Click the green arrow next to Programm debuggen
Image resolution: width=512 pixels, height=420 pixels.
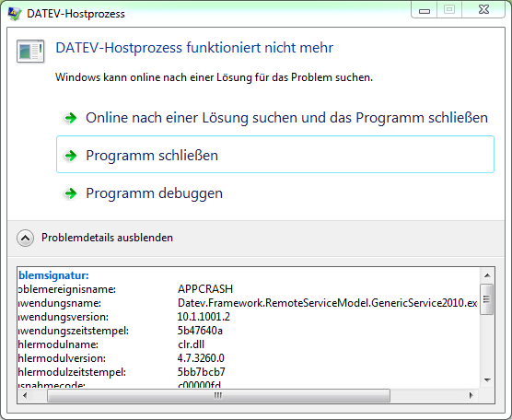point(71,193)
